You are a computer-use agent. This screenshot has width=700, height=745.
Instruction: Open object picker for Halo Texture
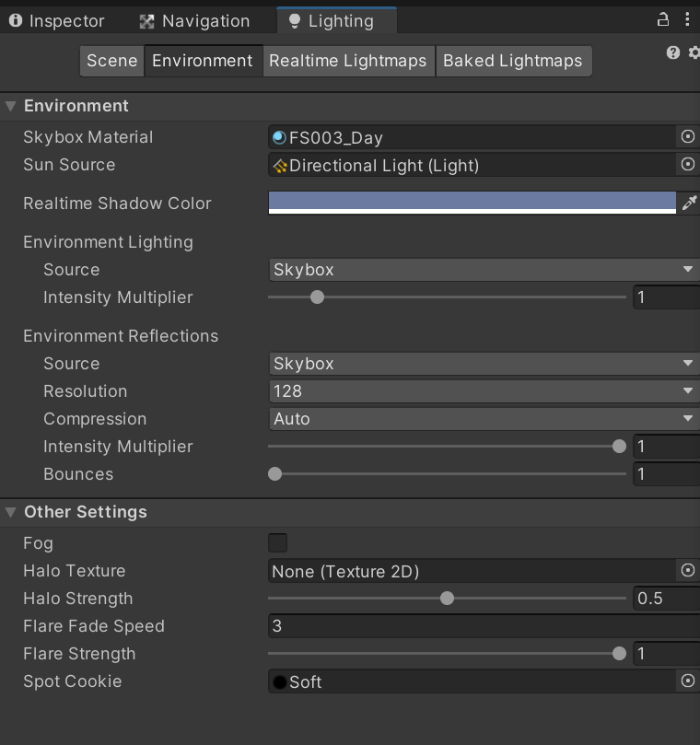pyautogui.click(x=688, y=570)
